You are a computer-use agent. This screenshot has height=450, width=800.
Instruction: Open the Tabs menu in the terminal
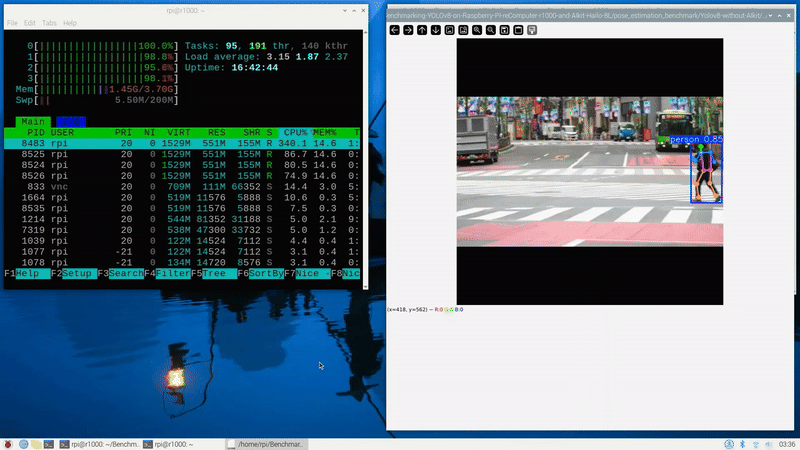click(49, 23)
